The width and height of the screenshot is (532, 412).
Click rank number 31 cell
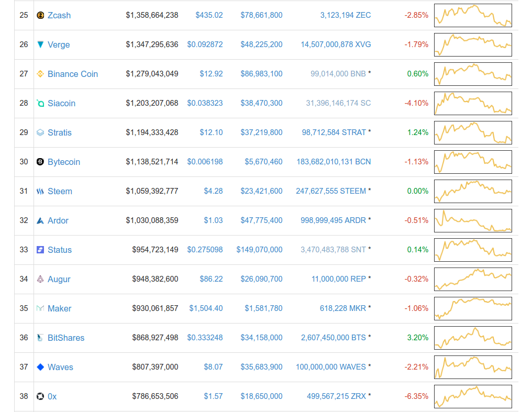24,191
